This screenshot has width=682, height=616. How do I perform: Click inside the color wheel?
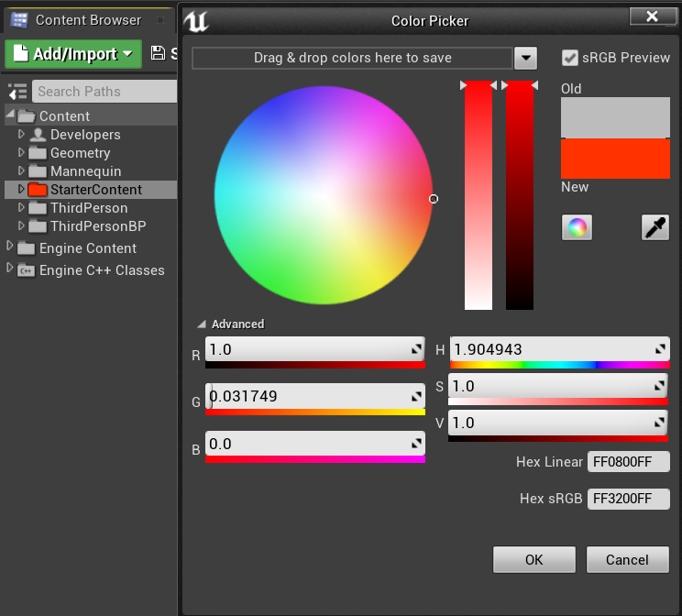pos(324,195)
